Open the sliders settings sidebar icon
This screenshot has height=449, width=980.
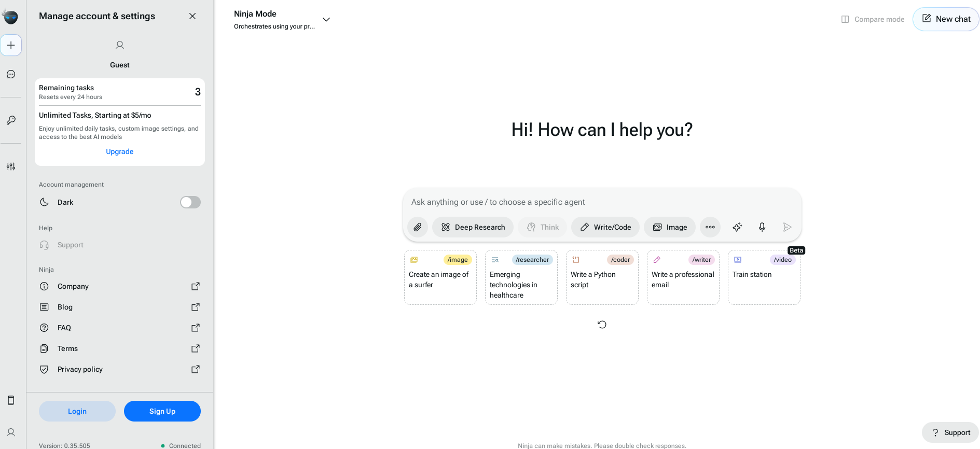pyautogui.click(x=11, y=166)
